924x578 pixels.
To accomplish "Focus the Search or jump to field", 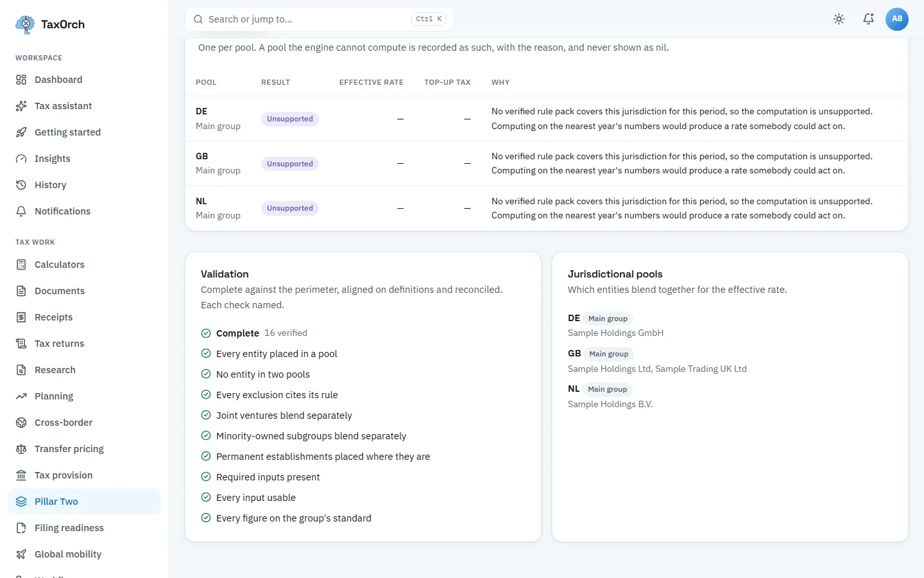I will pyautogui.click(x=320, y=19).
